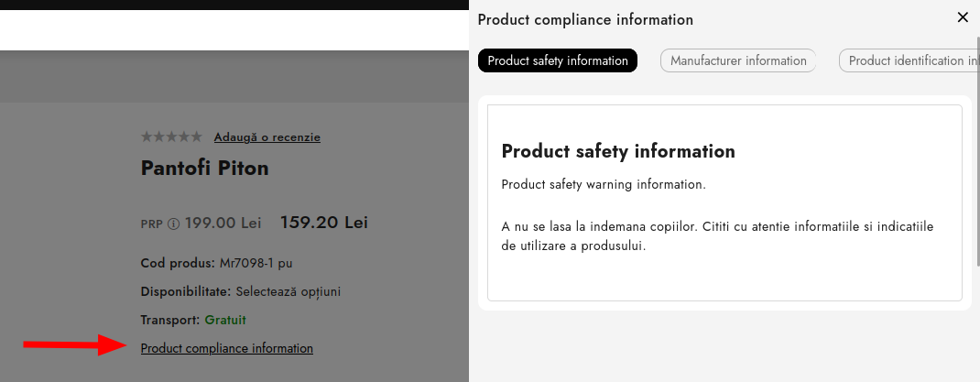Open the Adaugă o recenzie link
980x382 pixels.
[267, 137]
